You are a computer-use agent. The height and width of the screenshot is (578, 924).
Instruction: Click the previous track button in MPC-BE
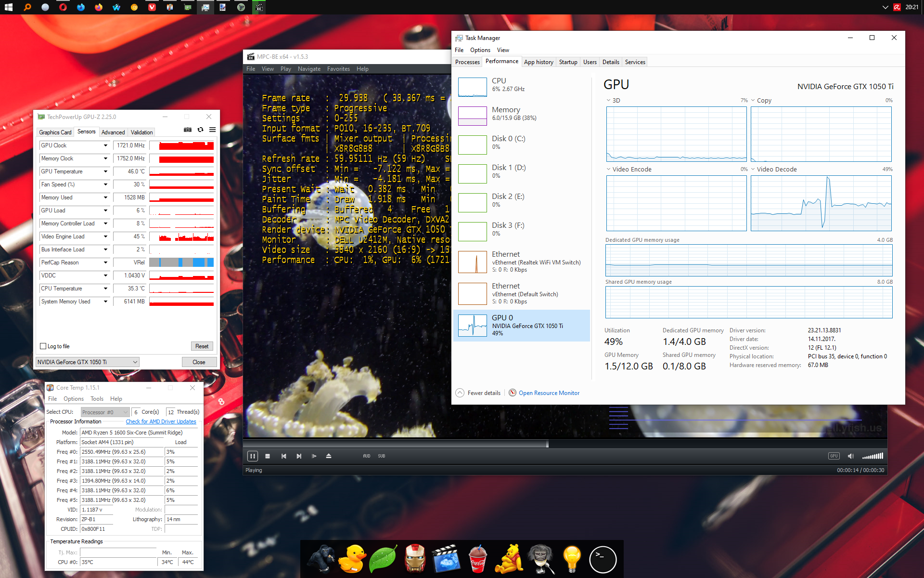pos(283,456)
